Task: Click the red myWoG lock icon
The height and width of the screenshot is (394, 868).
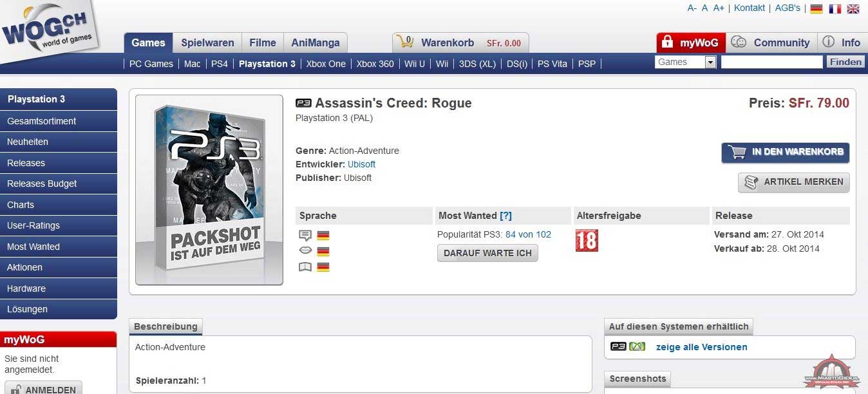Action: [668, 43]
